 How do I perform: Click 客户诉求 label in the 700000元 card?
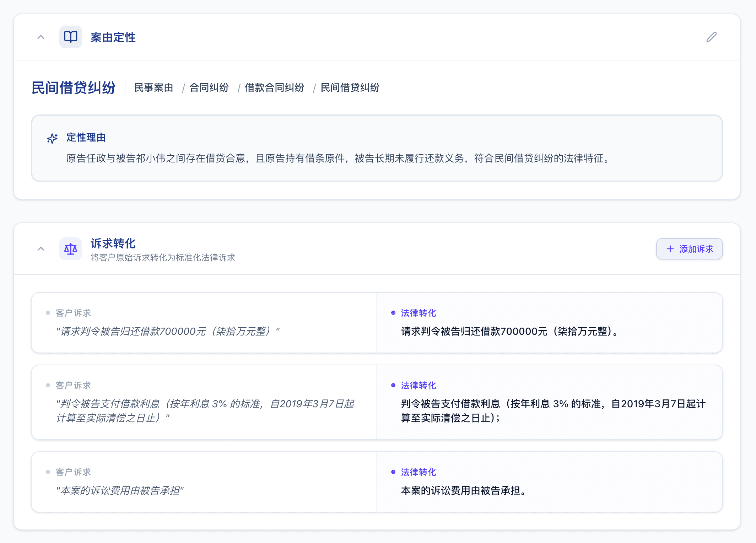[73, 313]
